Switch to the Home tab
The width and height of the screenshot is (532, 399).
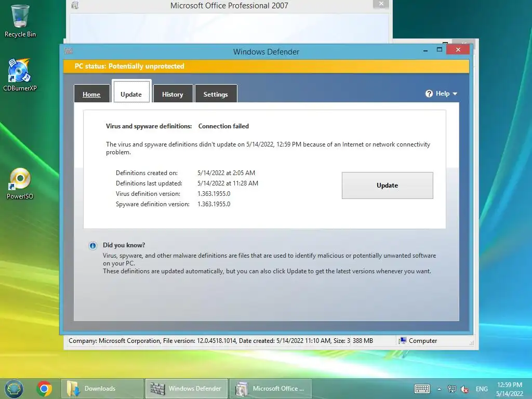pos(91,94)
